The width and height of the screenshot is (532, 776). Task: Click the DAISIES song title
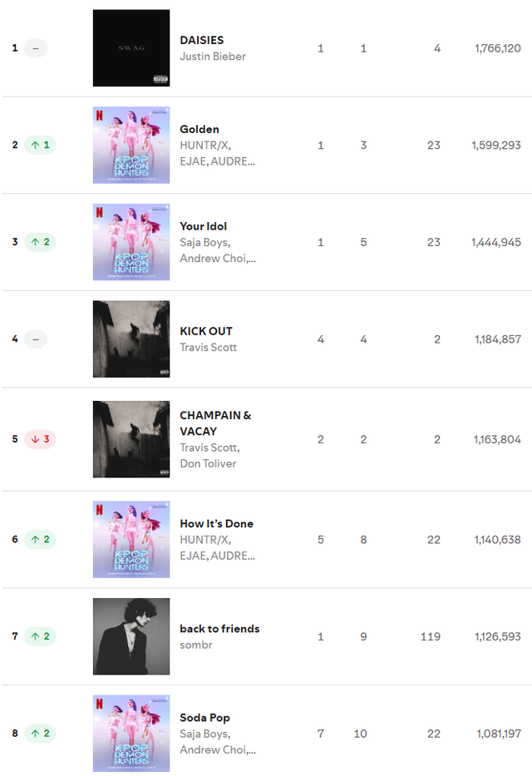tap(202, 40)
